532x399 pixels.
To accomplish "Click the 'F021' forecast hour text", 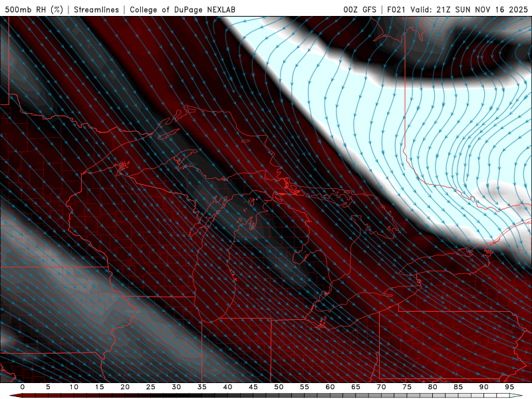I will (396, 9).
